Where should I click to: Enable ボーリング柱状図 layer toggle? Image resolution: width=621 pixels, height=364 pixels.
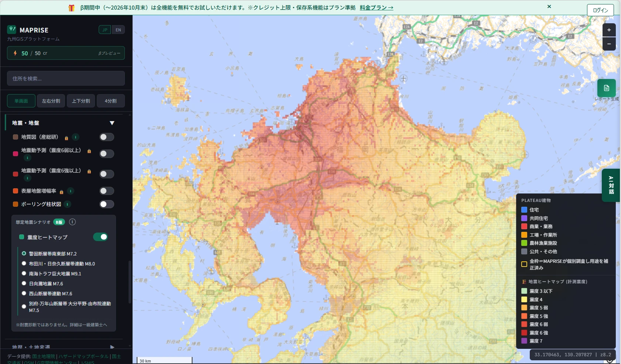tap(106, 204)
